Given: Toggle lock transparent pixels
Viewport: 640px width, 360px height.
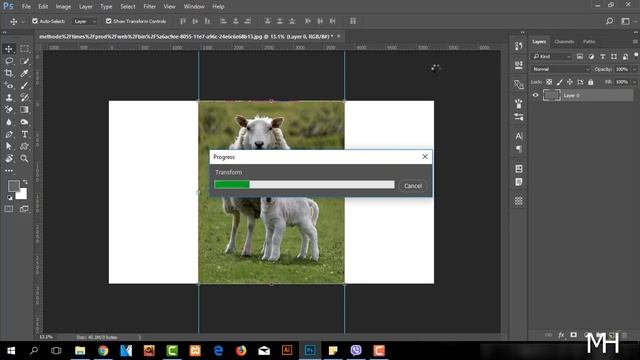Looking at the screenshot, I should pos(549,82).
